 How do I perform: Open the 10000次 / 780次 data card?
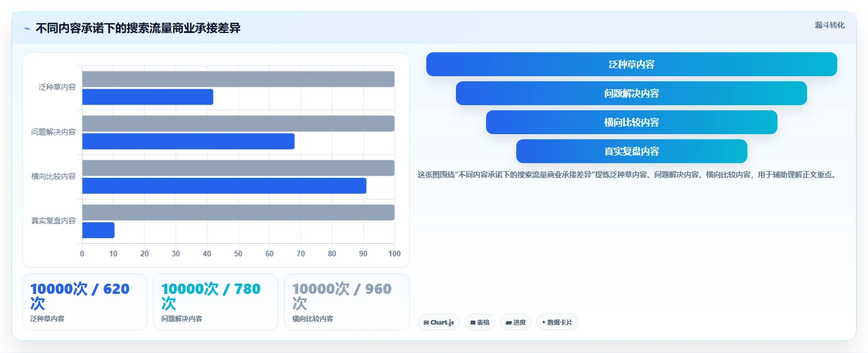click(x=216, y=302)
